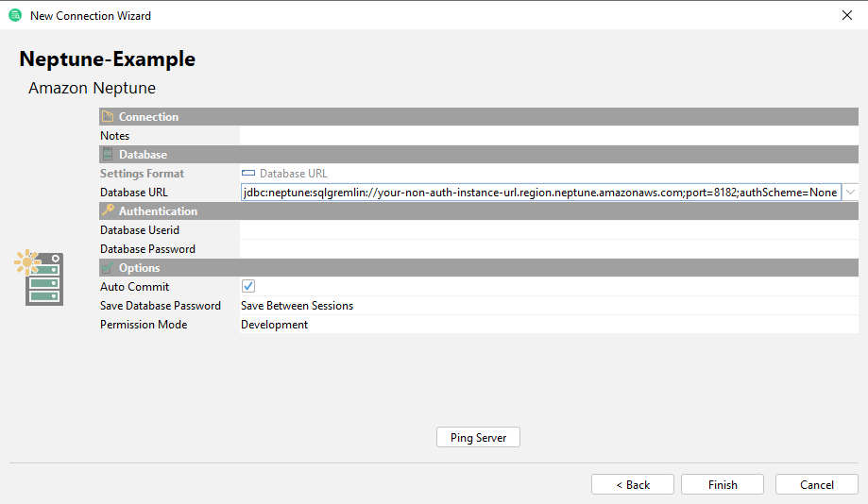Click the Authentication key icon
This screenshot has width=868, height=504.
click(108, 210)
